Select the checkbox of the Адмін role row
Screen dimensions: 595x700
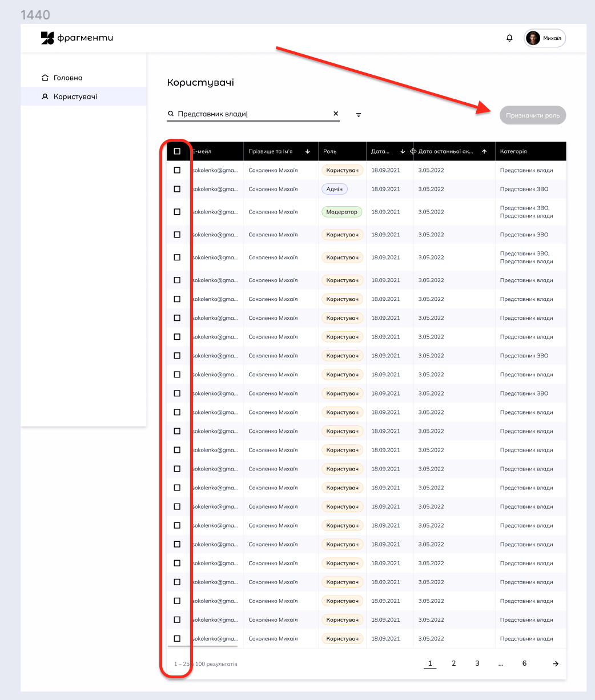point(177,189)
